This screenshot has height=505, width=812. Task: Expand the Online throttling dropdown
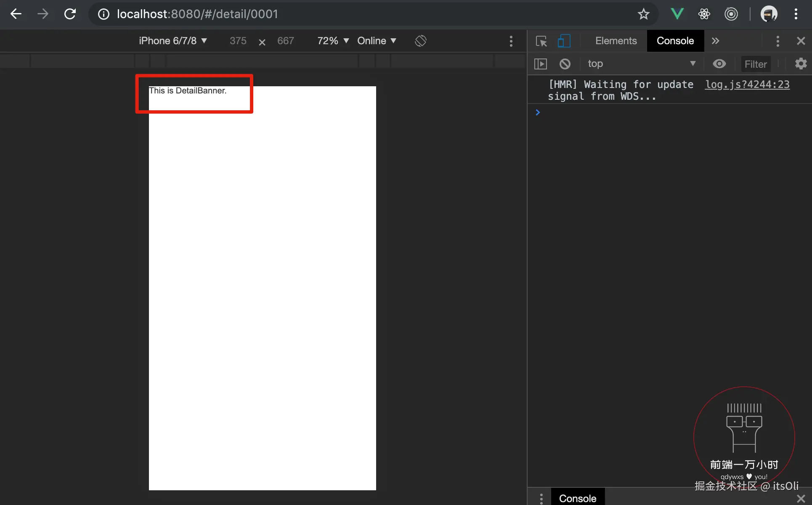377,41
